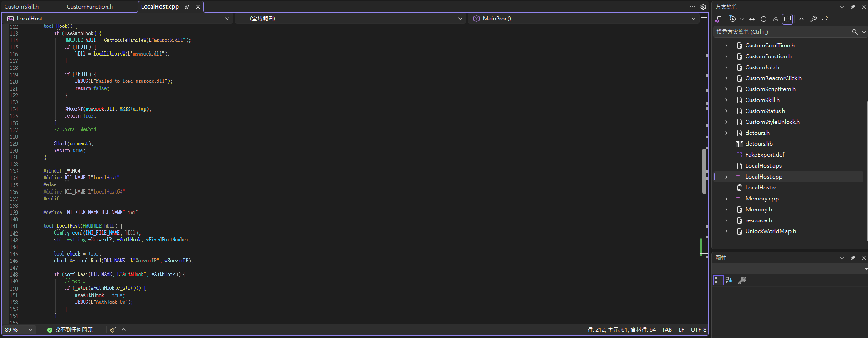
Task: Toggle pin on LocalHost.cpp tab
Action: click(187, 7)
